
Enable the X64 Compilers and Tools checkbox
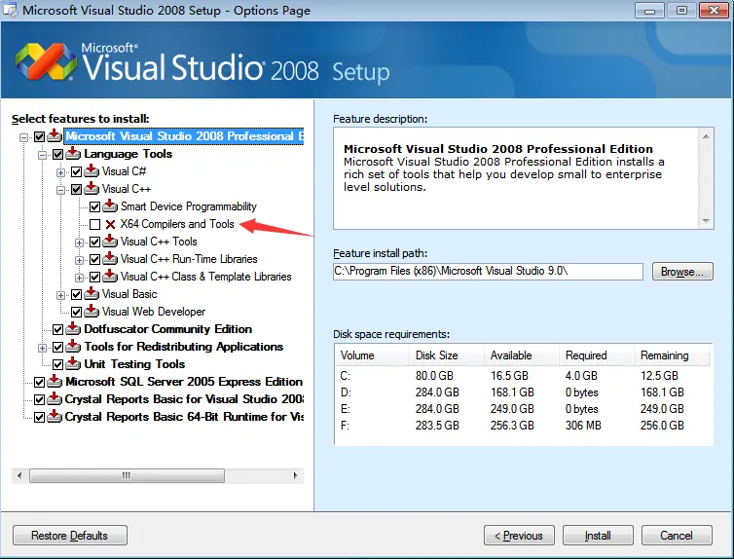click(95, 224)
